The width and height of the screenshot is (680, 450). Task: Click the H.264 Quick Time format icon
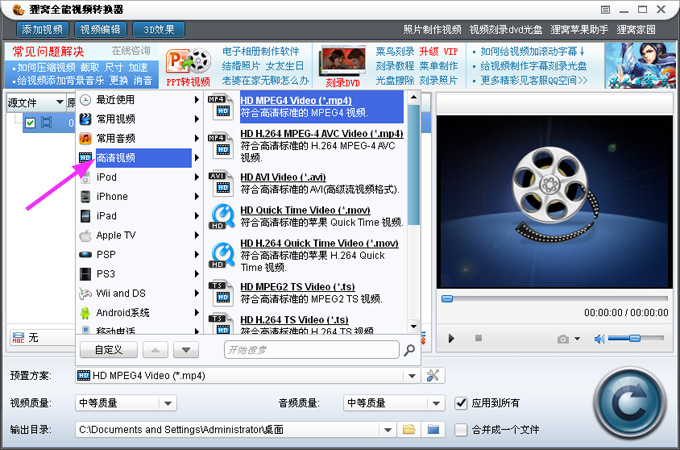222,255
